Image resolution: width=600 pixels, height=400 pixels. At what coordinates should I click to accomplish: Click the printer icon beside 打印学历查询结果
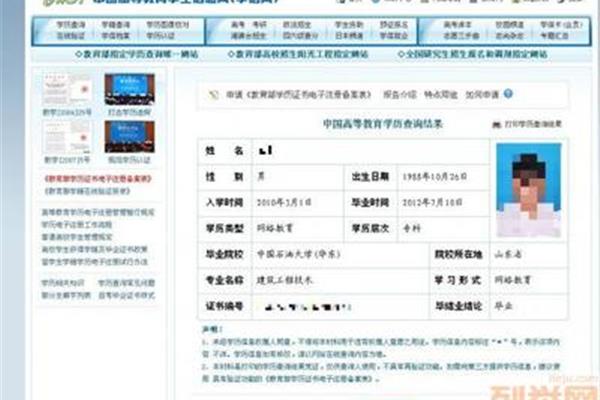(x=496, y=124)
